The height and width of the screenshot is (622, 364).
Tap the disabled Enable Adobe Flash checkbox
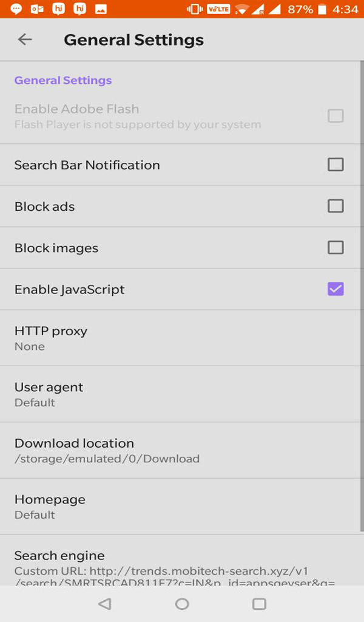click(335, 116)
